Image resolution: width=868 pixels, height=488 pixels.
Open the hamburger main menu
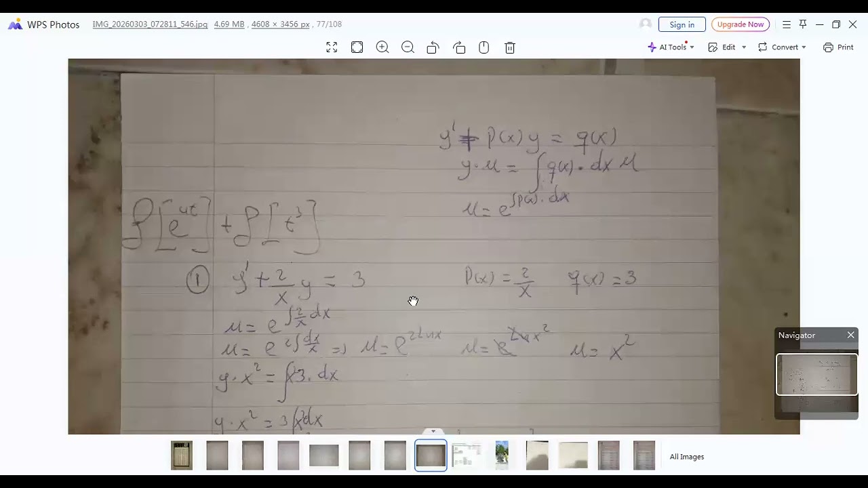coord(787,24)
